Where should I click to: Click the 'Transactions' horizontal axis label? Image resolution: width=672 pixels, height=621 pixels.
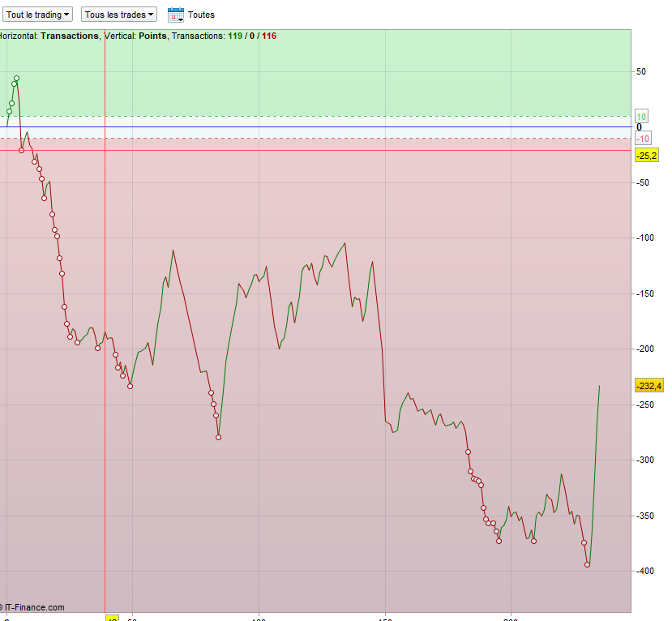[x=70, y=36]
